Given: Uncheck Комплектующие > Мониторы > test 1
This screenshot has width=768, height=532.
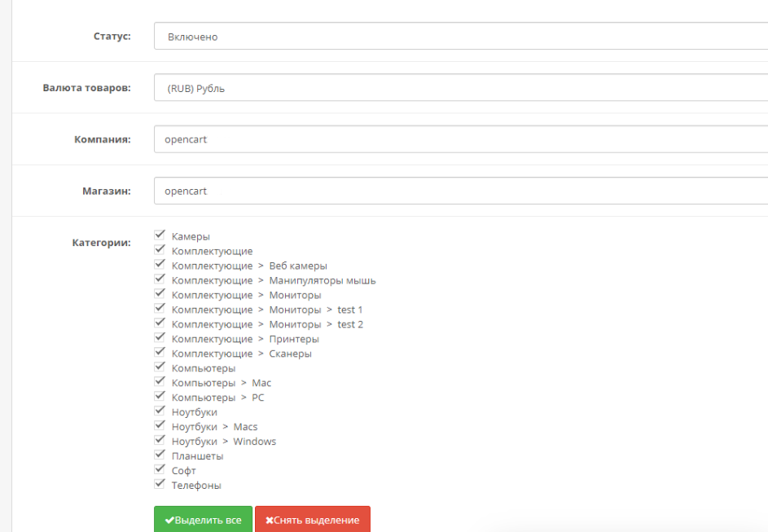Looking at the screenshot, I should tap(160, 309).
